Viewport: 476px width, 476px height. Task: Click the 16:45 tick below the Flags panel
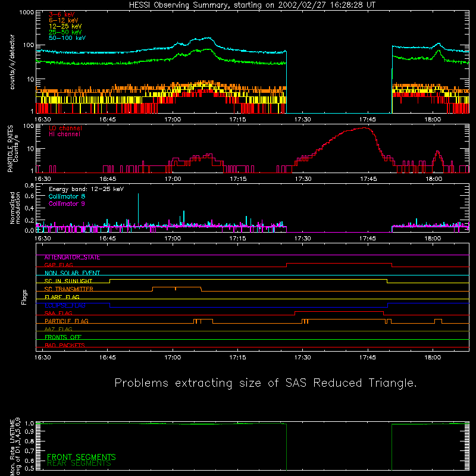[107, 358]
